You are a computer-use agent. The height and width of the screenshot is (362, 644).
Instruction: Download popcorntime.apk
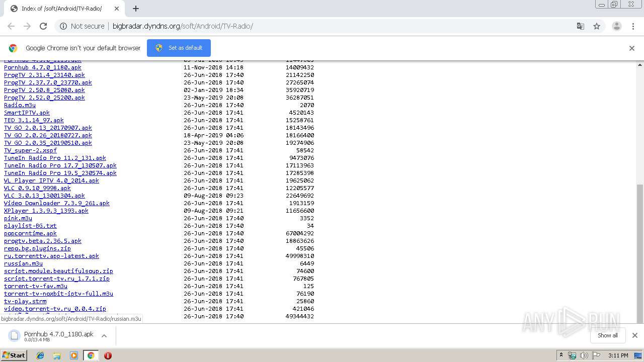click(30, 233)
